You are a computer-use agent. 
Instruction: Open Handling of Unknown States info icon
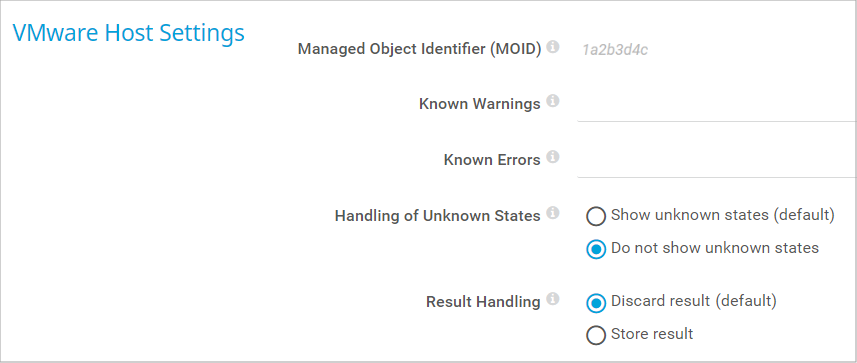(553, 213)
